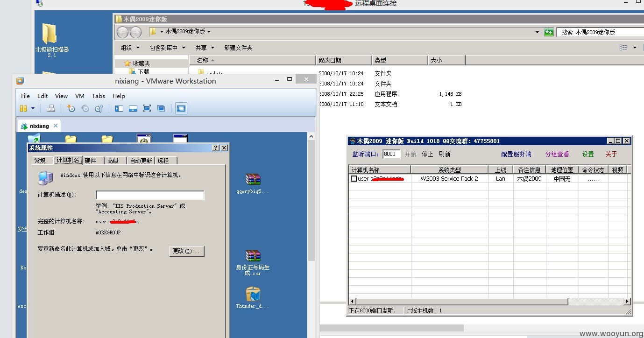Screen dimensions: 644x338
Task: Click 地理位置 column header
Action: tap(562, 170)
